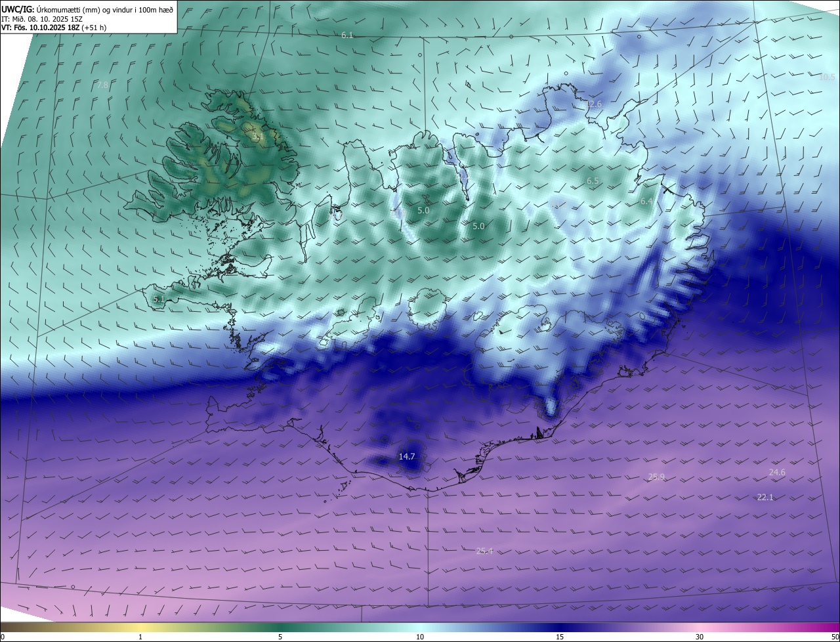Select the initial time line 'IT: Mið. 08. 10. 2025 15Z'
Viewport: 840px width, 642px height.
coord(43,18)
